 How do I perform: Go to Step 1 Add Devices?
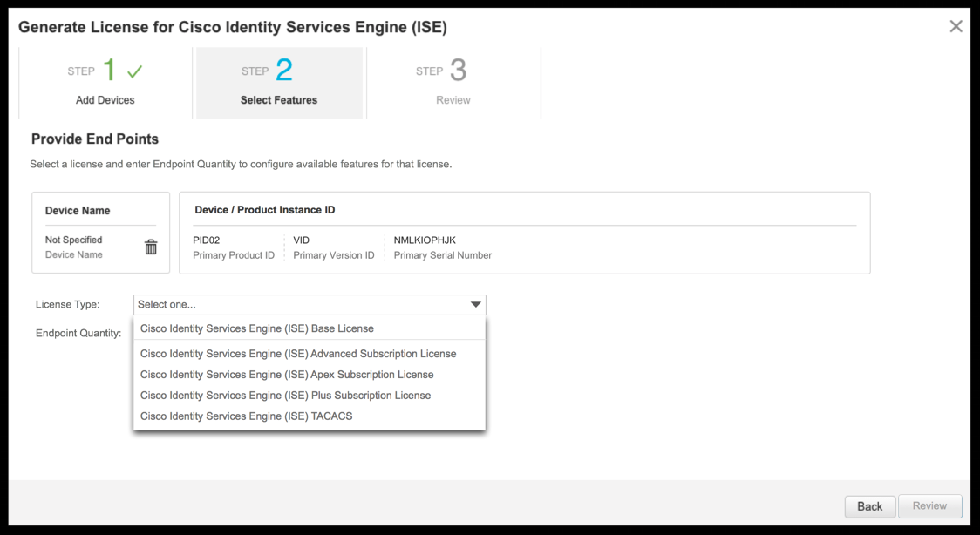pos(105,83)
